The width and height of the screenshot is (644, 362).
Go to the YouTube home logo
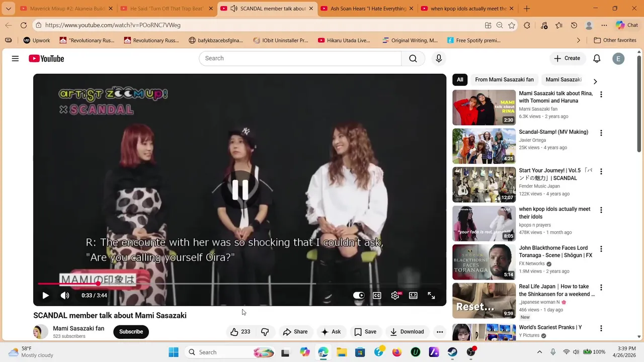click(46, 59)
